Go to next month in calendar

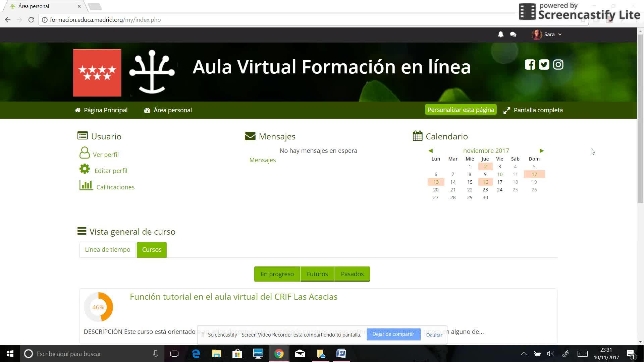click(x=541, y=151)
